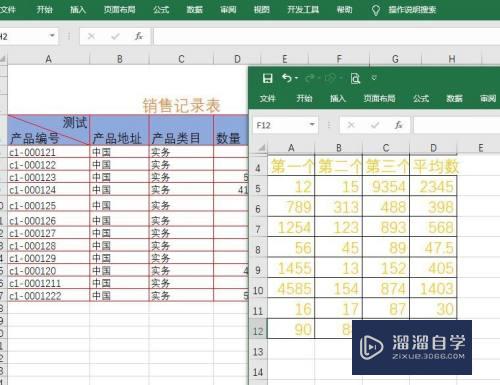Select column B header in back window

(x=119, y=59)
